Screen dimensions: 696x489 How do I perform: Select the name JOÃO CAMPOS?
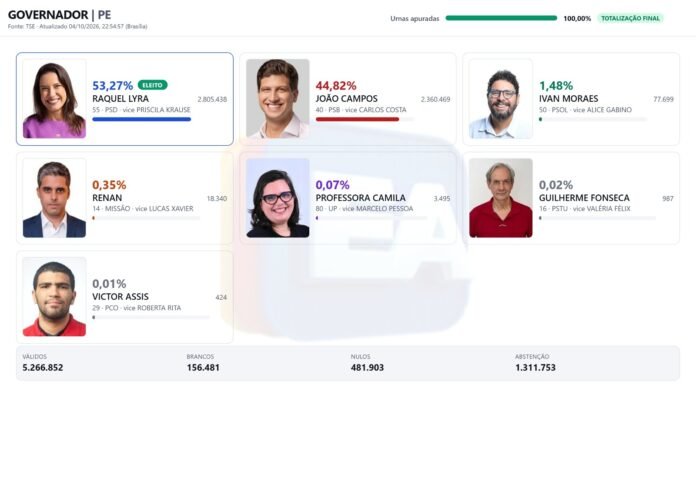click(x=347, y=99)
